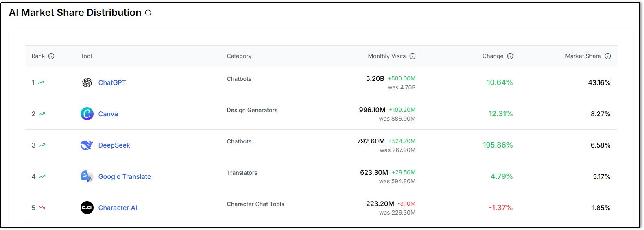Click the Monthly Visits column header
The height and width of the screenshot is (230, 644).
[x=386, y=56]
